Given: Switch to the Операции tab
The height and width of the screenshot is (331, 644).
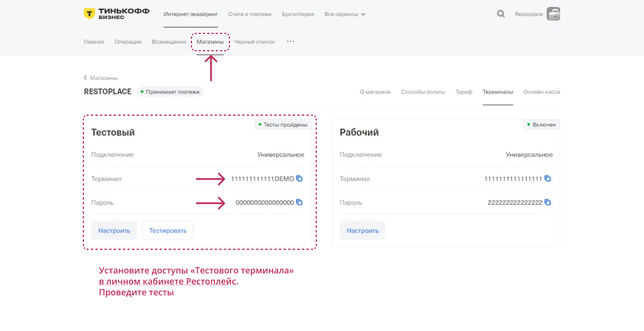Looking at the screenshot, I should click(x=128, y=41).
